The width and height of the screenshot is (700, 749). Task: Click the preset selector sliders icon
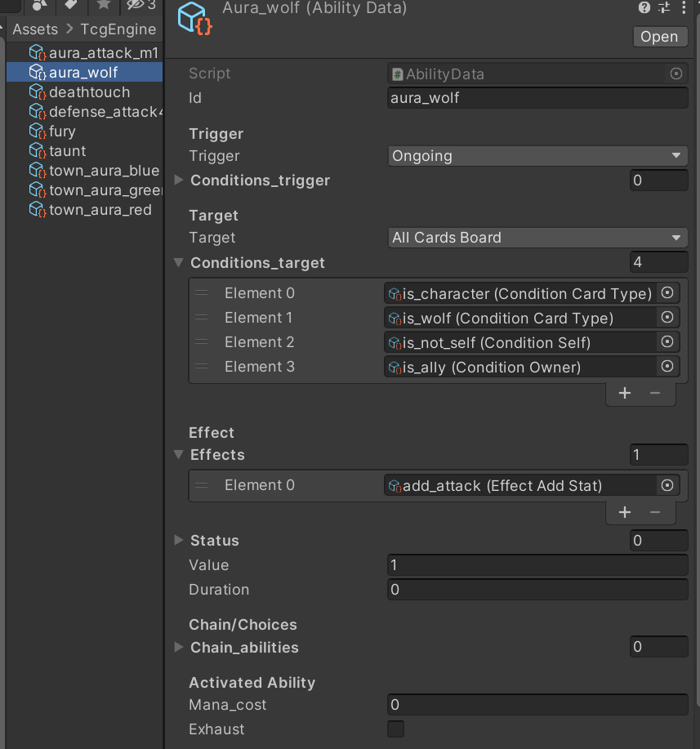click(663, 8)
